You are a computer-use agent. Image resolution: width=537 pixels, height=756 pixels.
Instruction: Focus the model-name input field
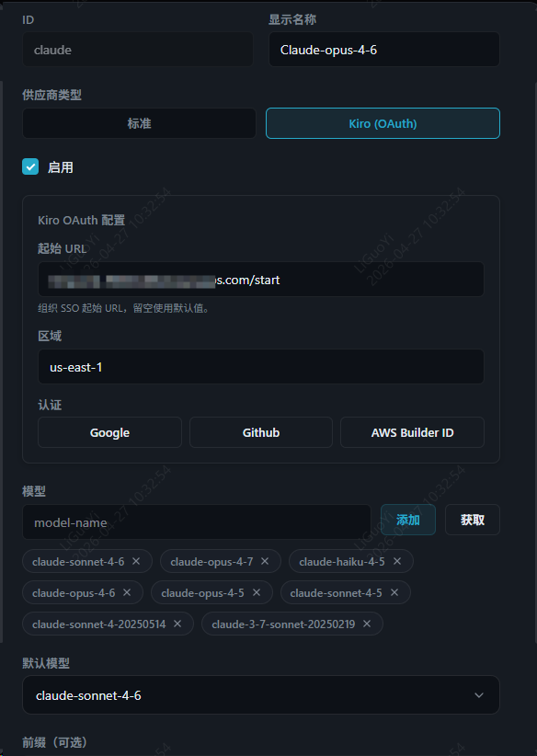click(x=197, y=522)
